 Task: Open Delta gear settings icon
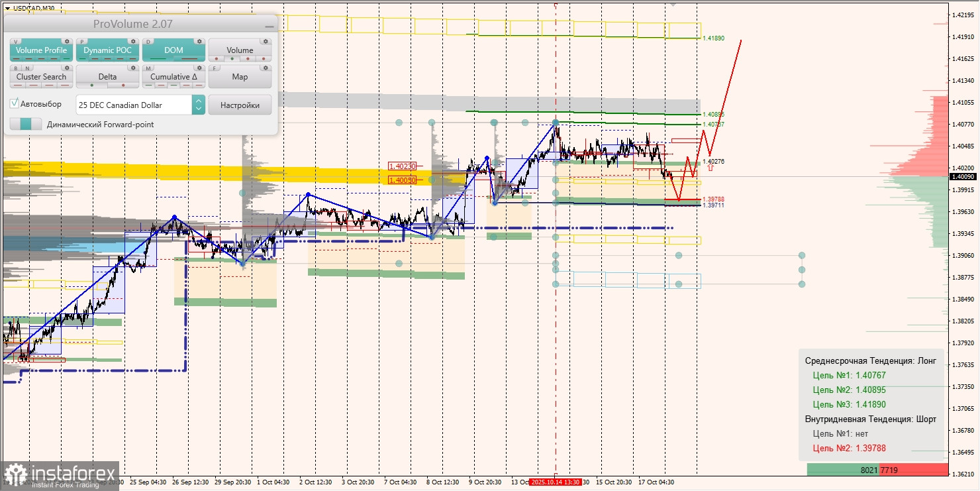[x=133, y=68]
